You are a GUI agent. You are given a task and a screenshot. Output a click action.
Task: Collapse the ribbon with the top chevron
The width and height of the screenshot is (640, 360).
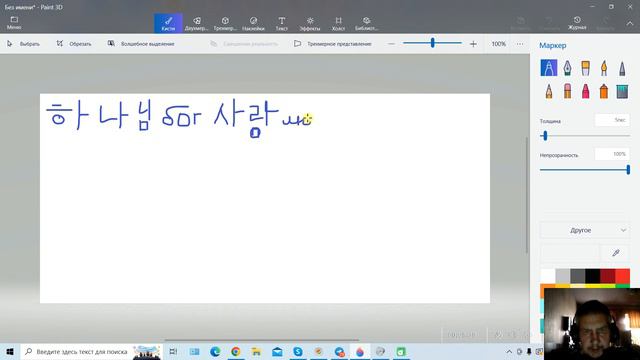630,23
